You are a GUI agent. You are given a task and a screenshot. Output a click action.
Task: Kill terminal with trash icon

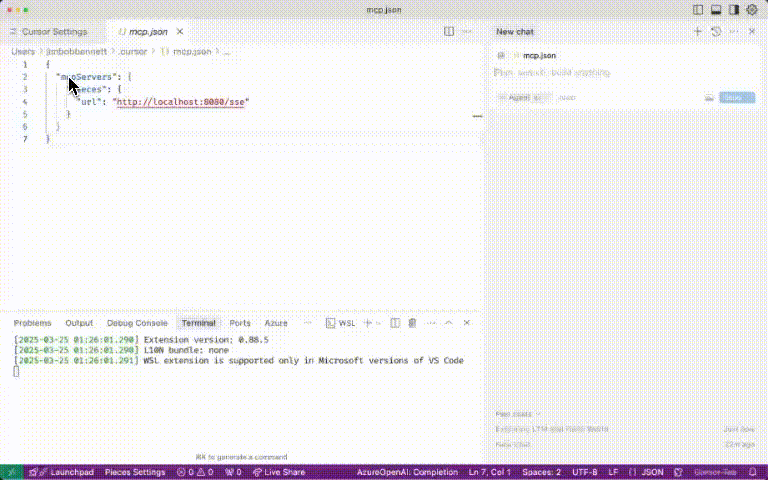coord(412,323)
